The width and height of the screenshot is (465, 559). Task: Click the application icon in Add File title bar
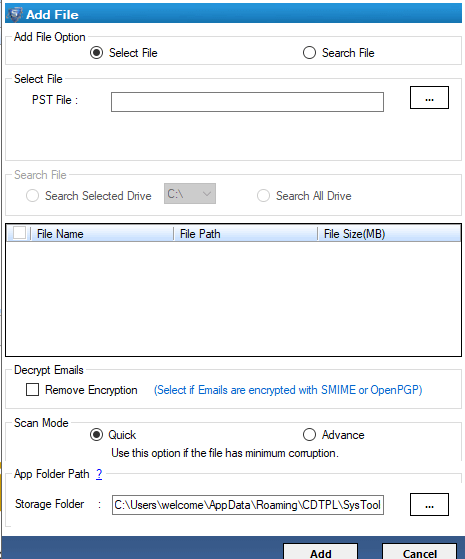tap(15, 14)
